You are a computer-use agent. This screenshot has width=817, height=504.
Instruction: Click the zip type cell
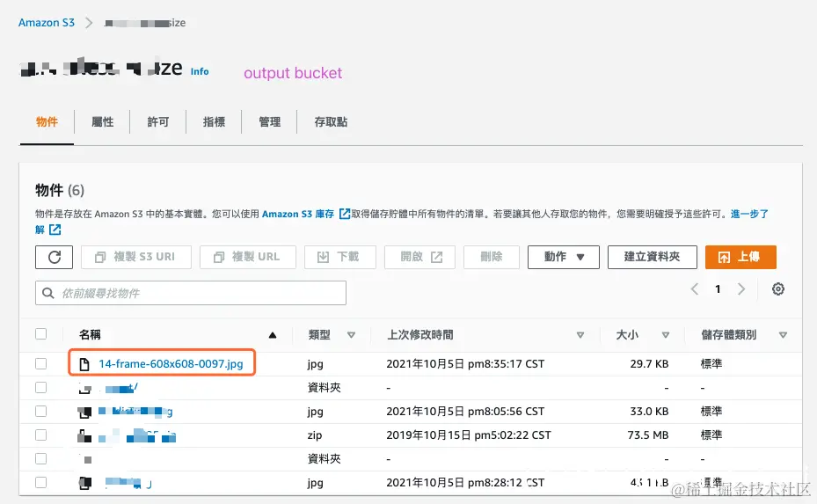(315, 435)
